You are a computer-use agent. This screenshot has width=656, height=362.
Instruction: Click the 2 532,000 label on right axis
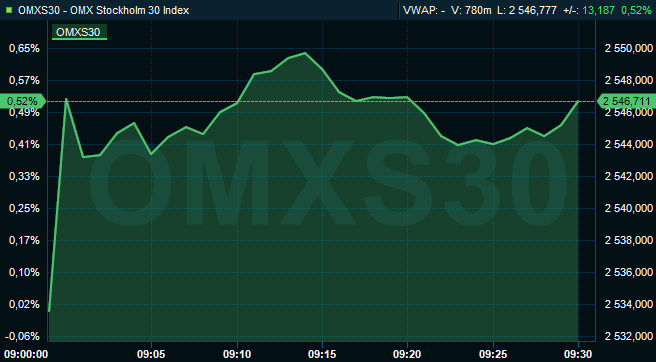click(x=629, y=336)
